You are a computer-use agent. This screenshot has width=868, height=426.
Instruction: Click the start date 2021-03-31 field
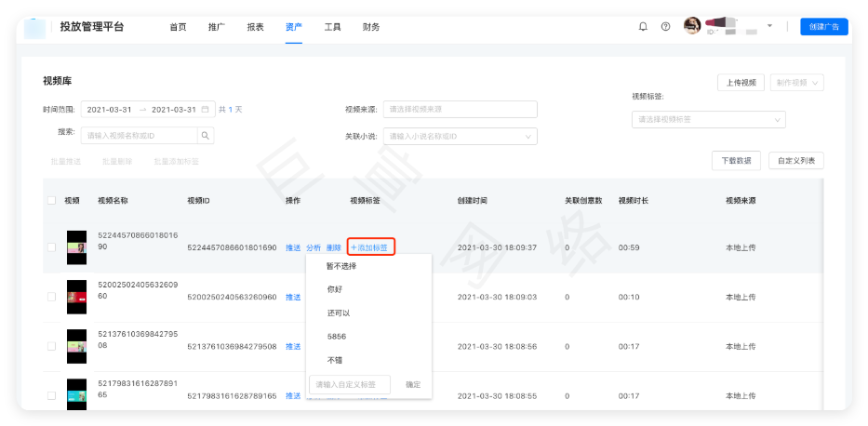[110, 110]
